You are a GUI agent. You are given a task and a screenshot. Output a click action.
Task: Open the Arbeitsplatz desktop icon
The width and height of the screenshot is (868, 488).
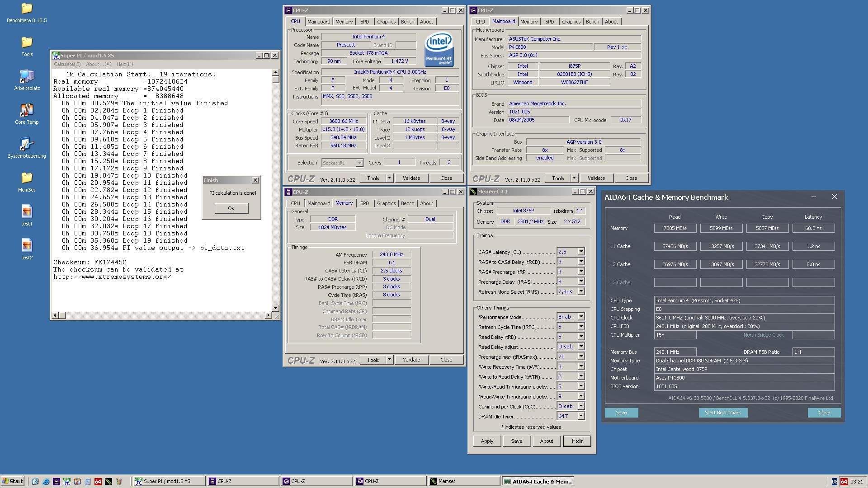27,80
